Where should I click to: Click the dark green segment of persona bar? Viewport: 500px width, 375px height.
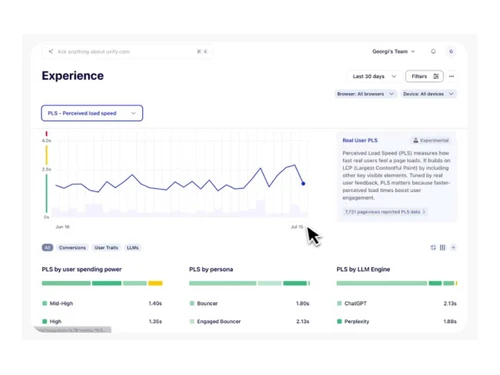[295, 283]
